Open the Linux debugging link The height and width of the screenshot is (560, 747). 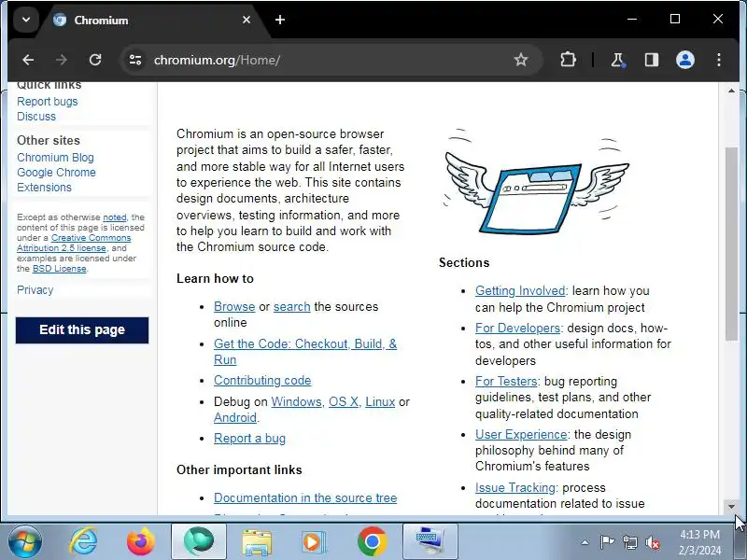point(380,402)
